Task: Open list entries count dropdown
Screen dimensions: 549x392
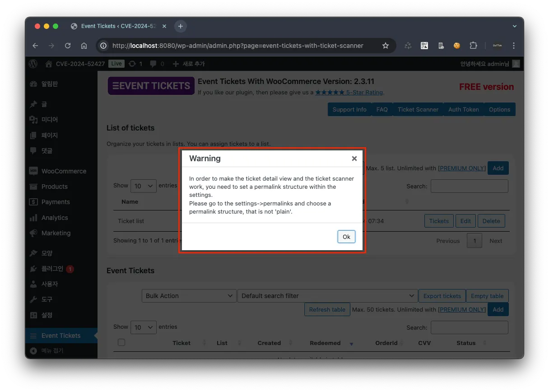Action: (x=143, y=186)
